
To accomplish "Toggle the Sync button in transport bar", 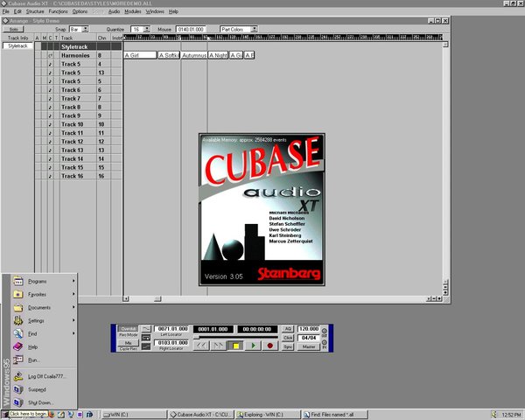I will click(x=288, y=346).
